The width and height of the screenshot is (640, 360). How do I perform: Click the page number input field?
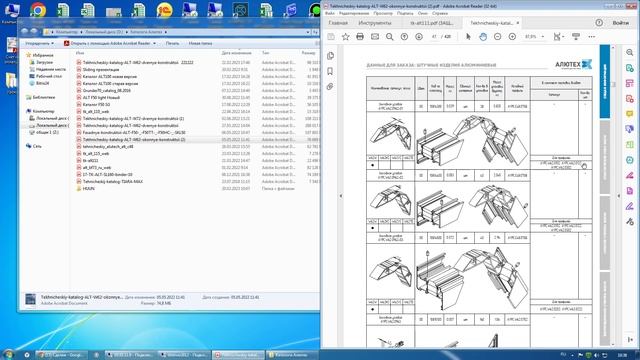pos(434,37)
